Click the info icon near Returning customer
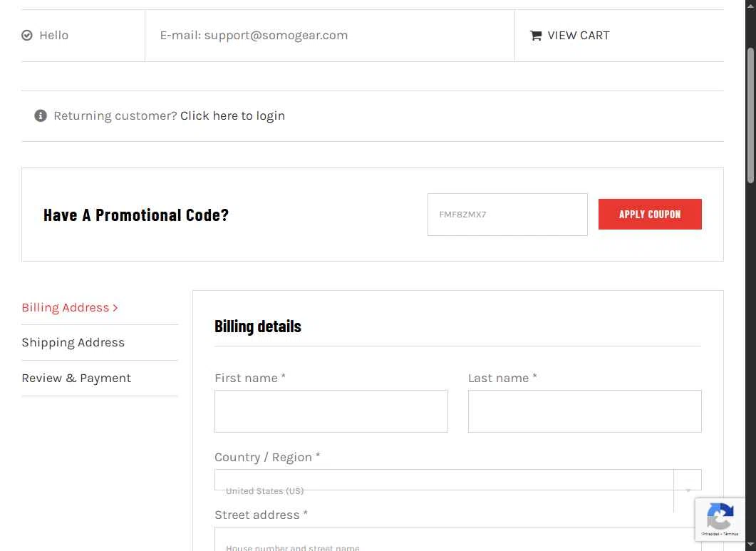This screenshot has width=756, height=551. pos(41,115)
